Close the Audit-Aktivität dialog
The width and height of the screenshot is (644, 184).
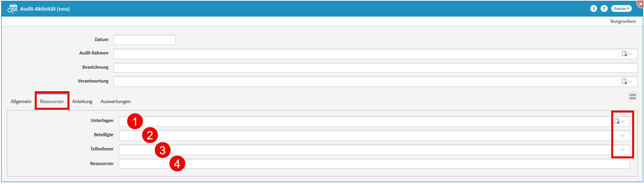640,3
